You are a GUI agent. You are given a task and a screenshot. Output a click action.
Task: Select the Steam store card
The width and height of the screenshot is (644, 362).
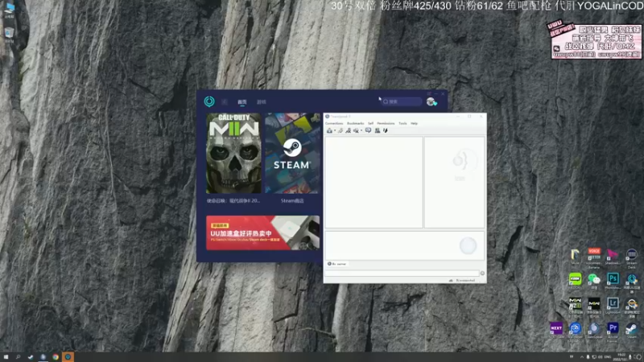tap(292, 153)
